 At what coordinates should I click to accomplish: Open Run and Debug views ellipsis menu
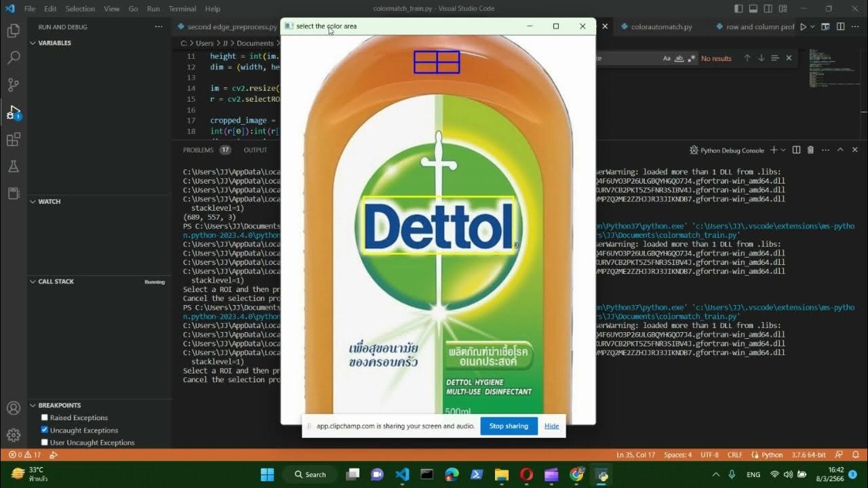(x=159, y=27)
